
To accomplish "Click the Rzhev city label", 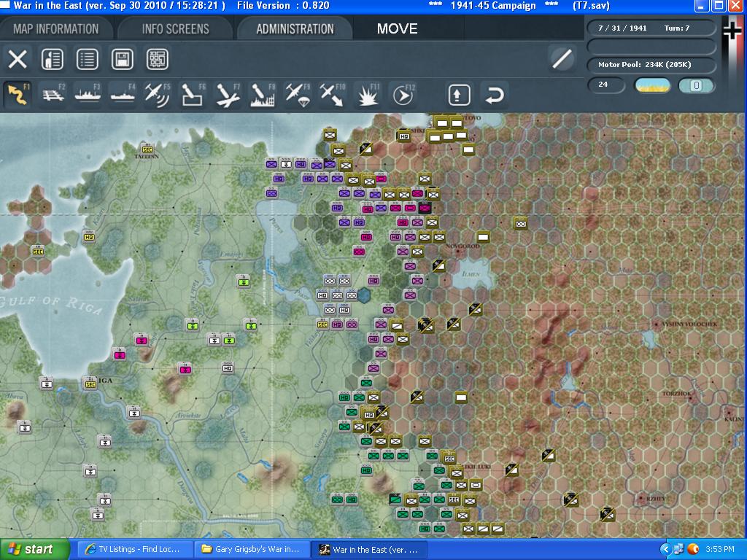I will (656, 498).
